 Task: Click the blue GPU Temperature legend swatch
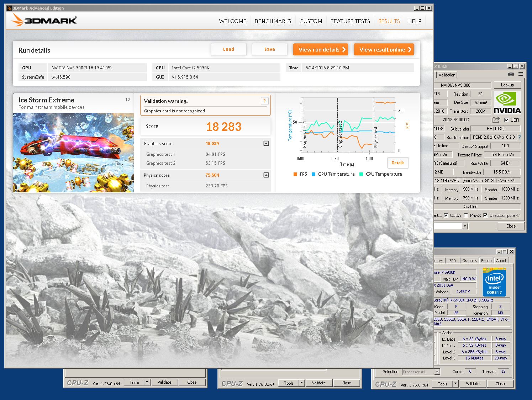(314, 174)
